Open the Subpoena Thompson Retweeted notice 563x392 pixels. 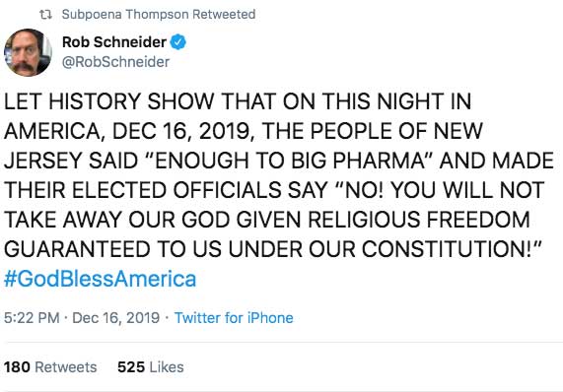pos(159,15)
